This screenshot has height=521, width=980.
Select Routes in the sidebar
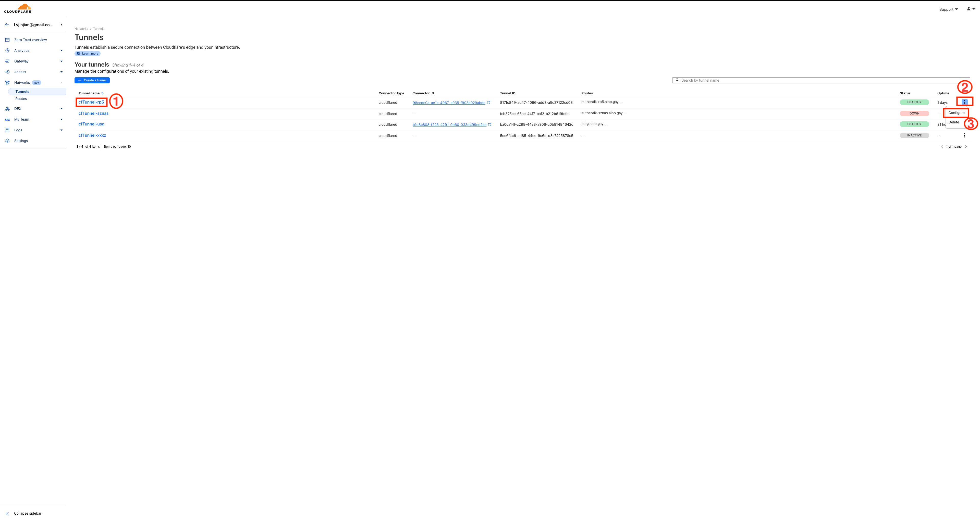tap(21, 99)
